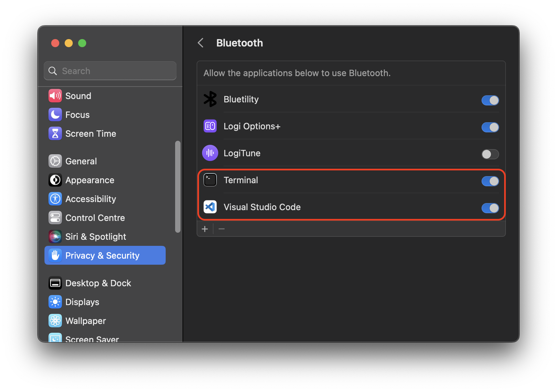This screenshot has height=392, width=557.
Task: Click the Logi Options+ app icon
Action: (x=210, y=126)
